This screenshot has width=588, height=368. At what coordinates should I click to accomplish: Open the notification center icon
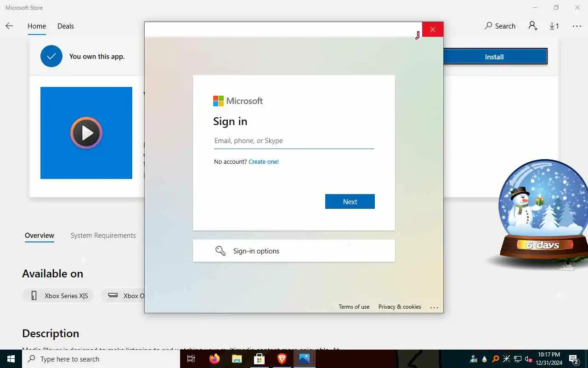pyautogui.click(x=574, y=359)
